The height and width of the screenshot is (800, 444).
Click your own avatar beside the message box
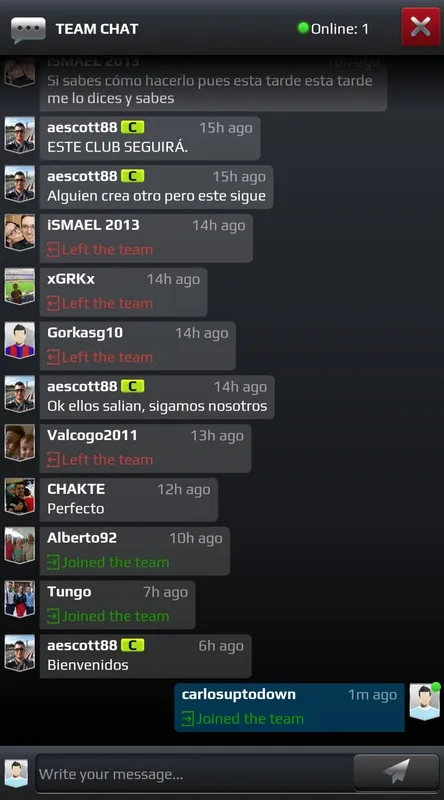16,774
